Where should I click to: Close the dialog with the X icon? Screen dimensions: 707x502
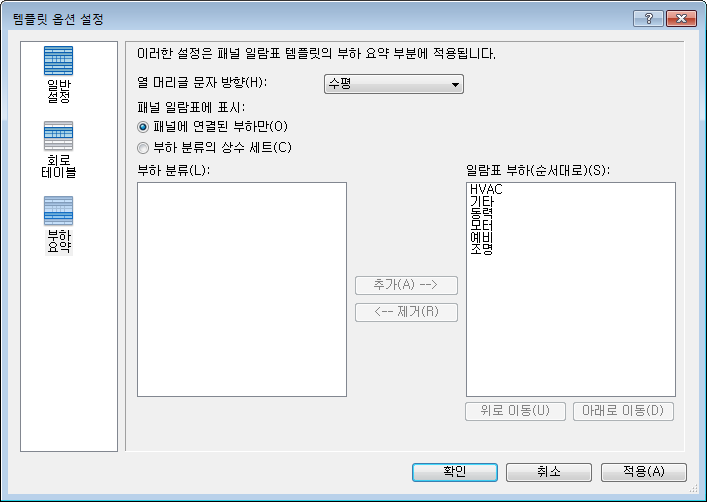681,18
